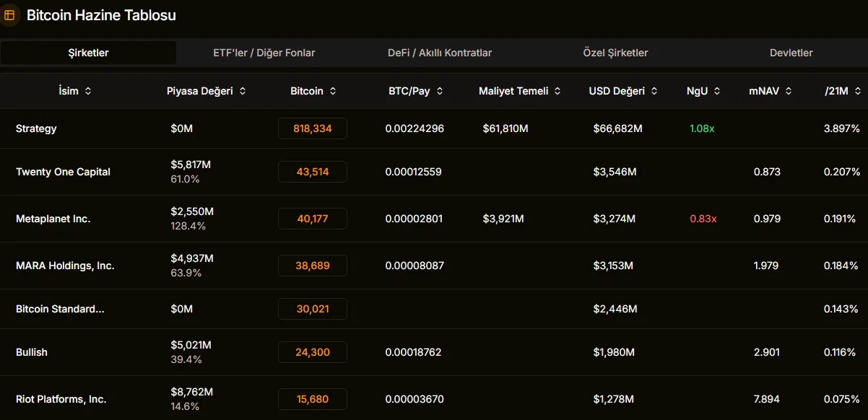Sort by Bitcoin column arrows
Screen dimensions: 868x420
coord(332,92)
